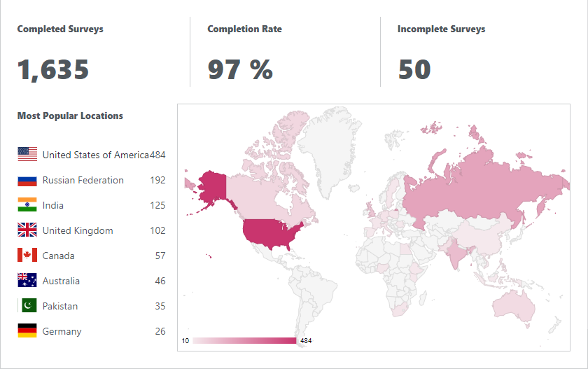Select the 'Australia' location label
Screen dimensions: 588x369
(61, 281)
